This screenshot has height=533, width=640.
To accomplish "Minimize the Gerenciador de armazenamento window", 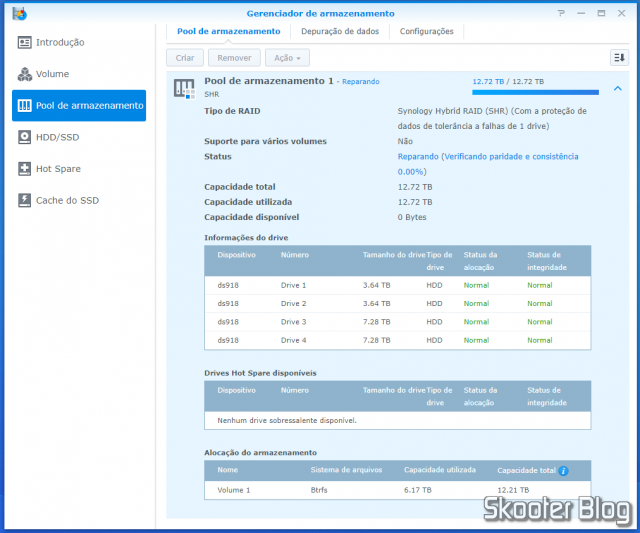I will (x=581, y=13).
